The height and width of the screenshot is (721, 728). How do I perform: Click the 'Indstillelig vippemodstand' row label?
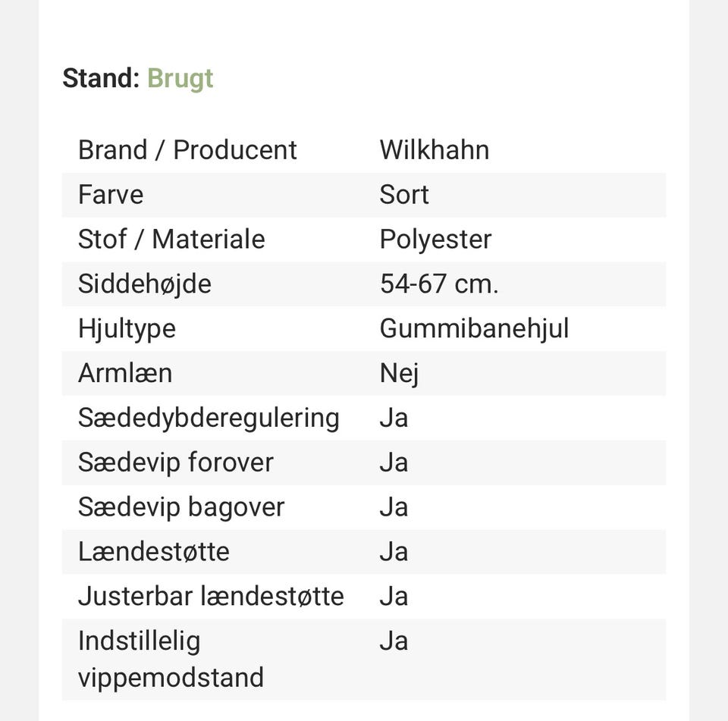tap(171, 659)
